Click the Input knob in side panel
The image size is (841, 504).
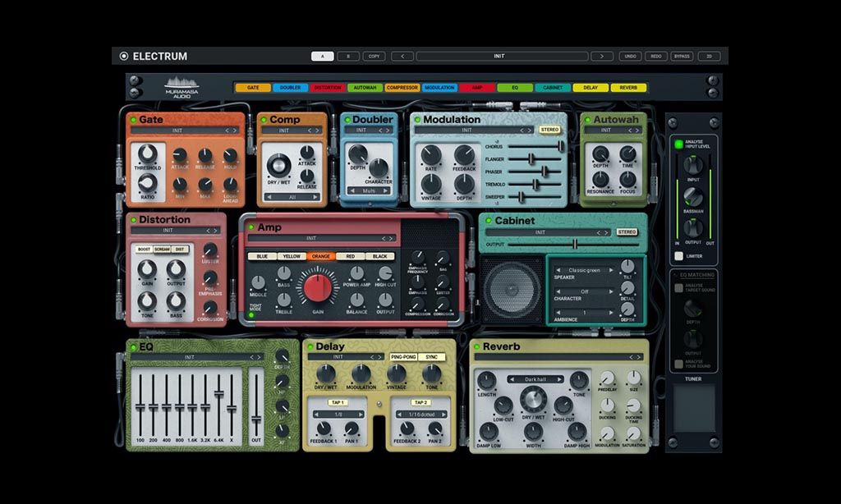tap(693, 165)
